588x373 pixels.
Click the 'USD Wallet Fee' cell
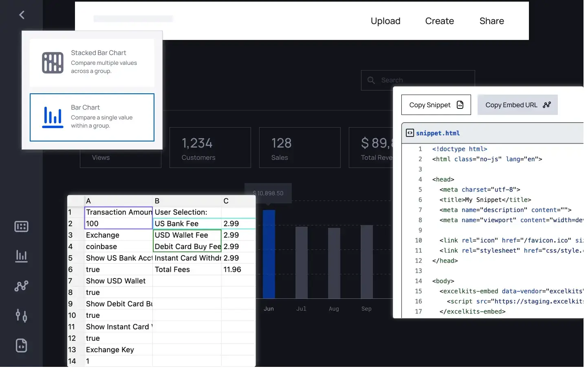pos(187,235)
